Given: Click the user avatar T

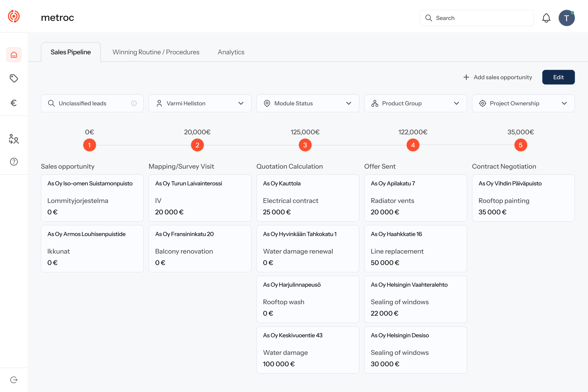Looking at the screenshot, I should (x=567, y=18).
